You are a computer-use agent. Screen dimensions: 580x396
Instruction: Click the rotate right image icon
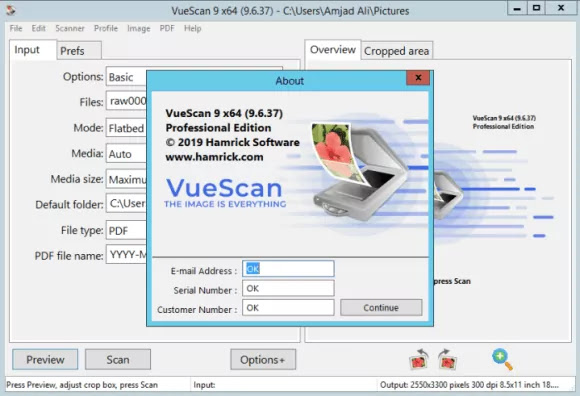click(447, 359)
